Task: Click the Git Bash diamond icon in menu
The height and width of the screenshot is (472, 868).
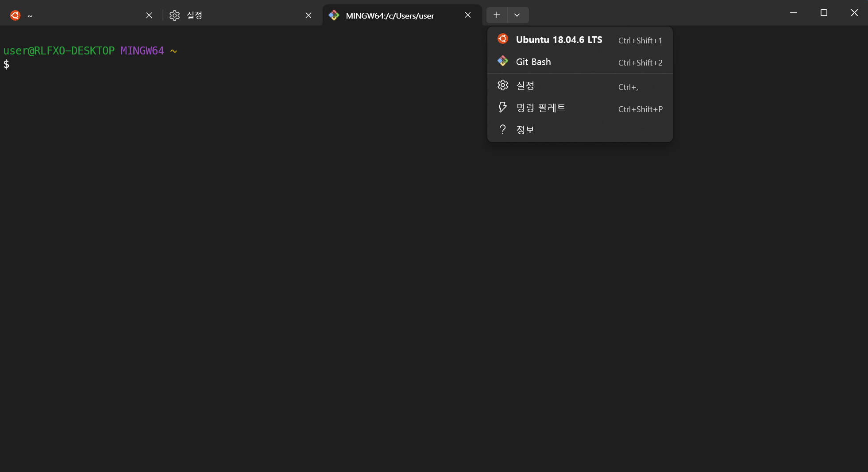Action: 503,61
